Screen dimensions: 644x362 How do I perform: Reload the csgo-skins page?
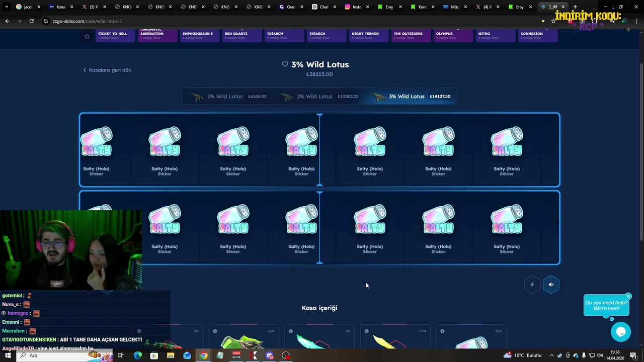31,21
